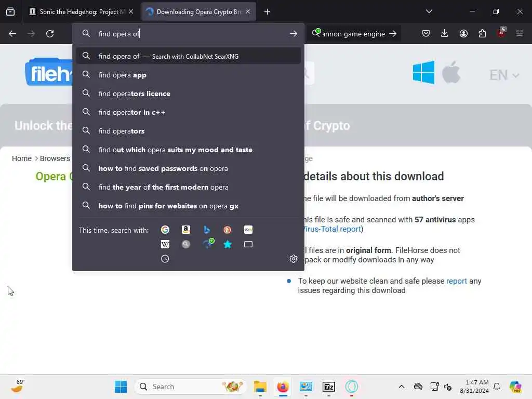This screenshot has width=532, height=399.
Task: Search this time with DuckDuckGo
Action: click(x=228, y=230)
